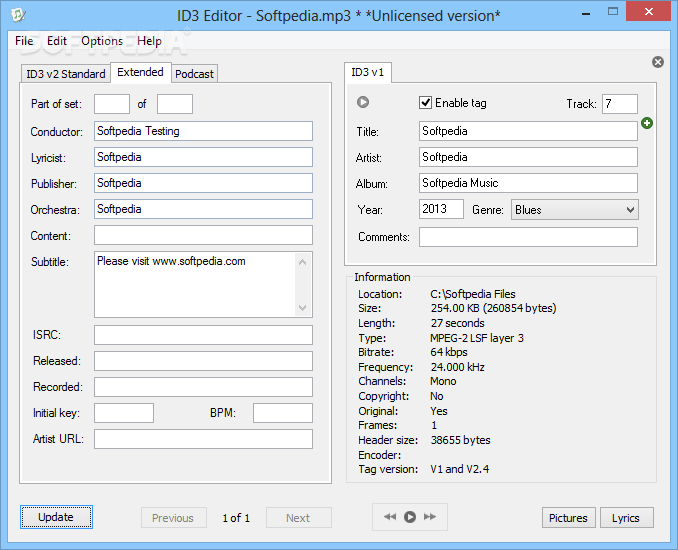
Task: Click the Conductor field with Softpedia Testing
Action: 203,131
